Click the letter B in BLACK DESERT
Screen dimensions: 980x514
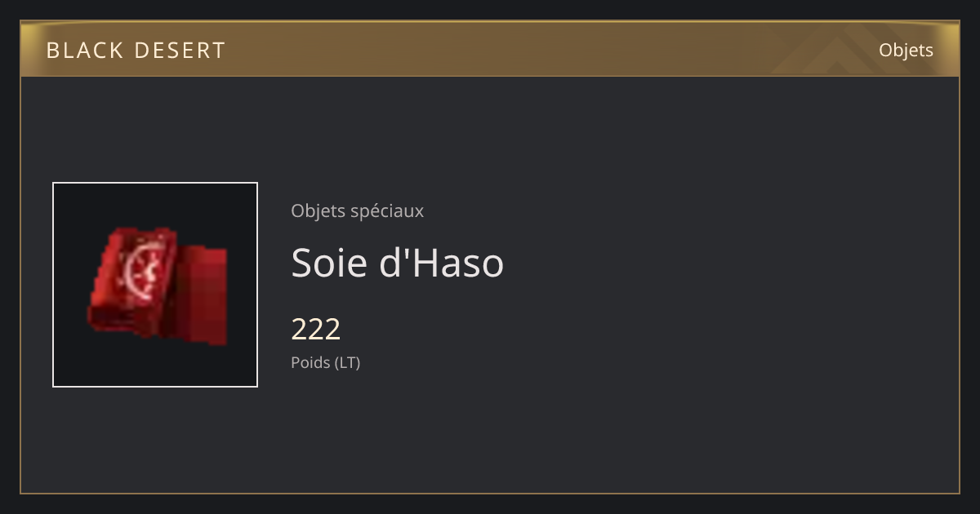point(53,51)
